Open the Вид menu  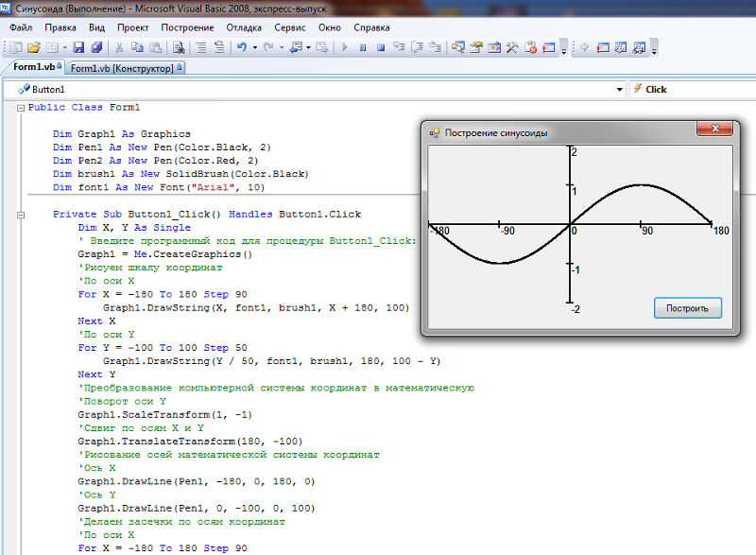[96, 27]
